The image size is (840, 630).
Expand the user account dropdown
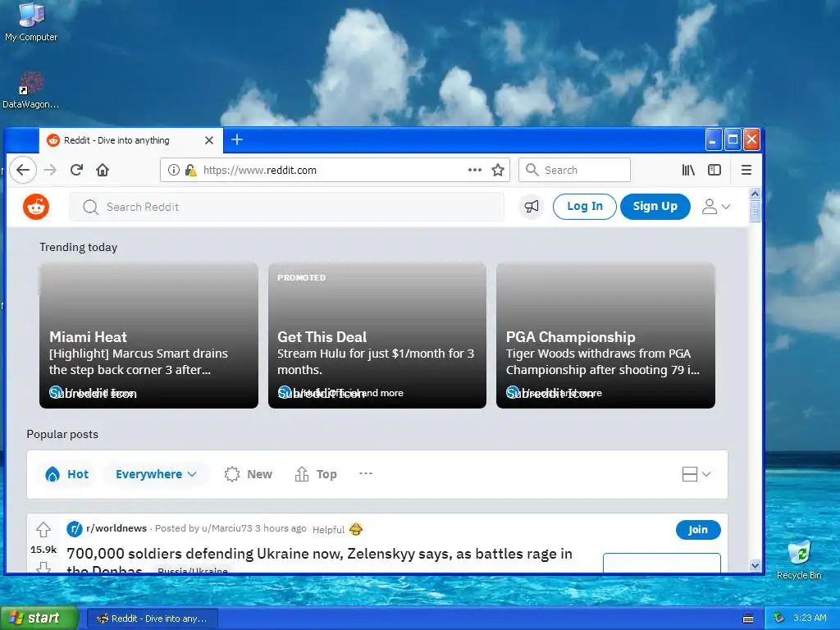tap(716, 206)
